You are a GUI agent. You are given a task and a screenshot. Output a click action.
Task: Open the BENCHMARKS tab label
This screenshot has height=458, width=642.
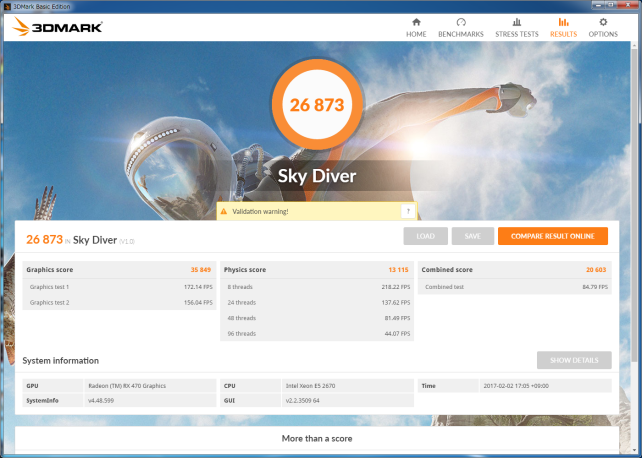(461, 34)
